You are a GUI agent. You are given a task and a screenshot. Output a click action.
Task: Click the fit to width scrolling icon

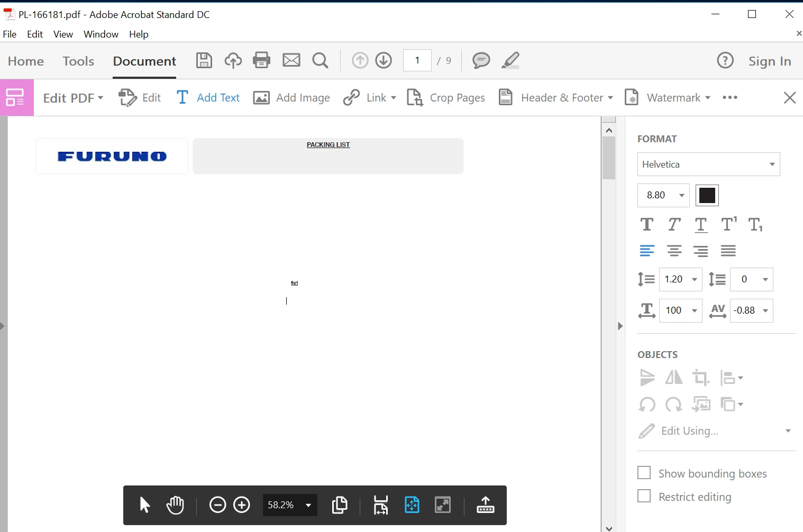[x=381, y=505]
